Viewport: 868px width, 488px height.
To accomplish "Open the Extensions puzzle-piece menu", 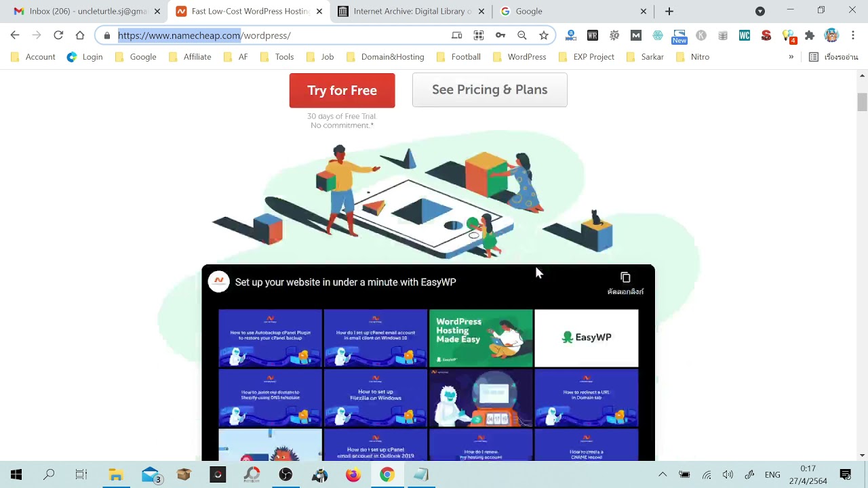I will click(x=810, y=35).
